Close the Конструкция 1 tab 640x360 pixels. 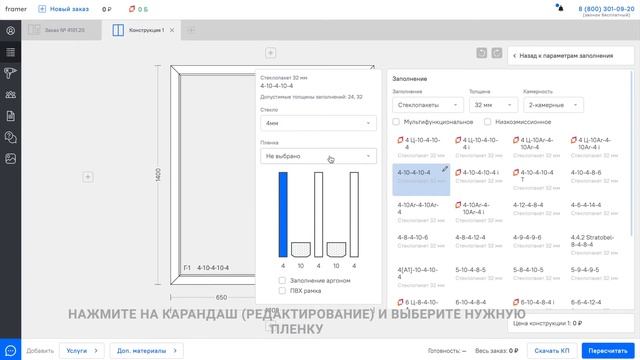[172, 30]
